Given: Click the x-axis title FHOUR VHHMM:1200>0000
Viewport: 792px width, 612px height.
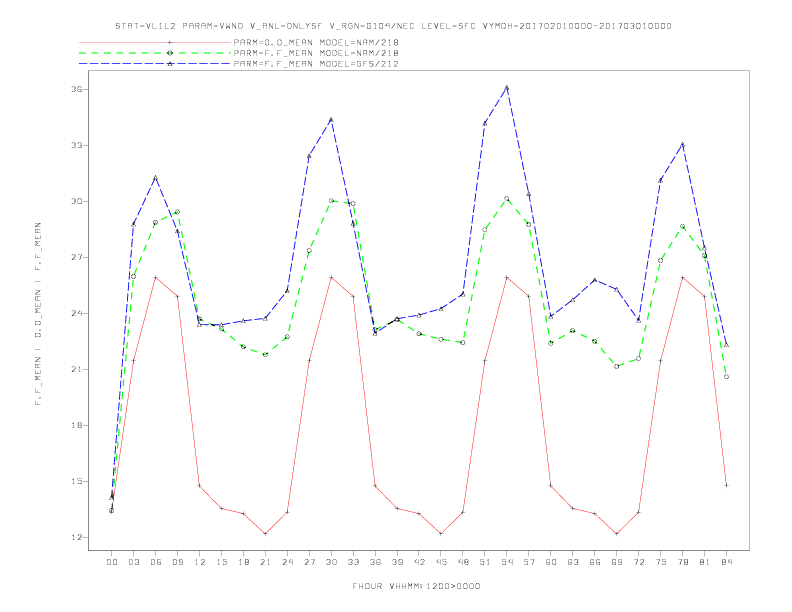Looking at the screenshot, I should 416,586.
